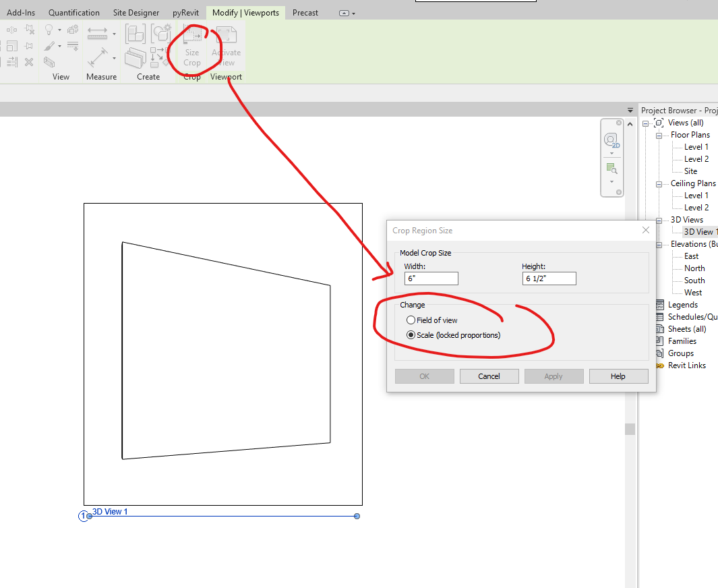Open the Site Designer ribbon tab
The width and height of the screenshot is (718, 588).
click(x=136, y=13)
